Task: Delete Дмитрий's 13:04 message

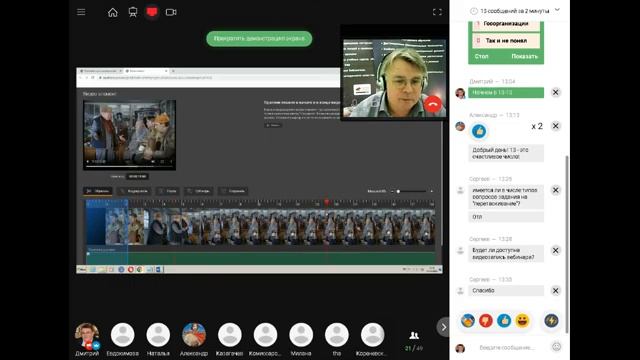Action: pyautogui.click(x=556, y=92)
